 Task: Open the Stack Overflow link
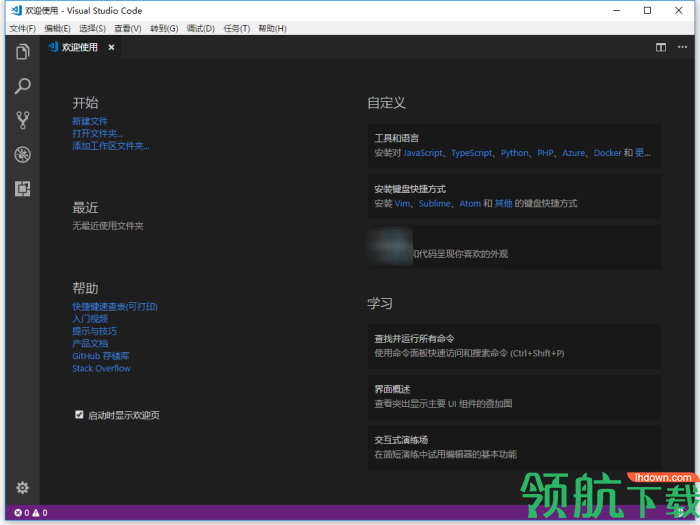101,368
